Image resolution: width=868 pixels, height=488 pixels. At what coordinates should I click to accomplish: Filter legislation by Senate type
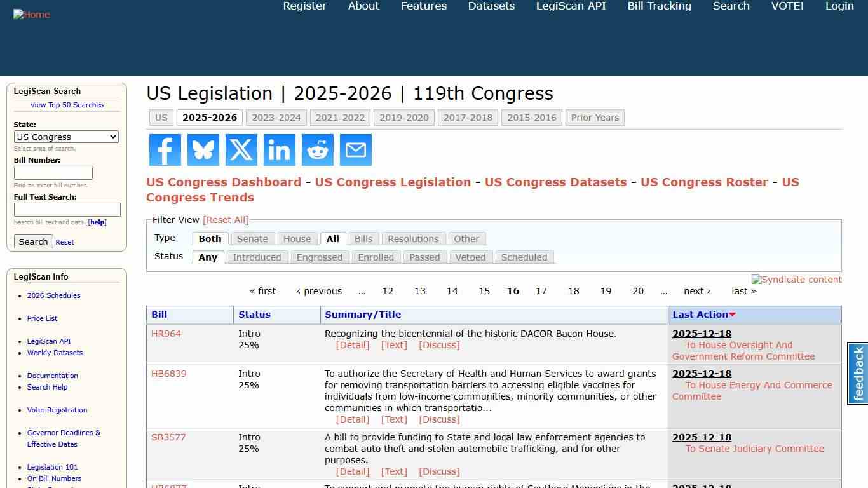pyautogui.click(x=252, y=238)
